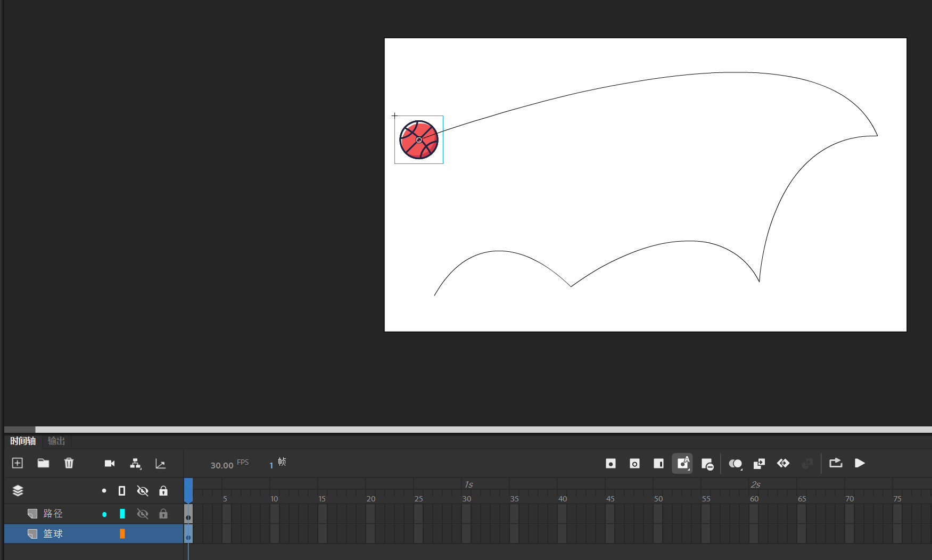Add a new layer in the timeline
Screen dimensions: 932x560
[18, 463]
